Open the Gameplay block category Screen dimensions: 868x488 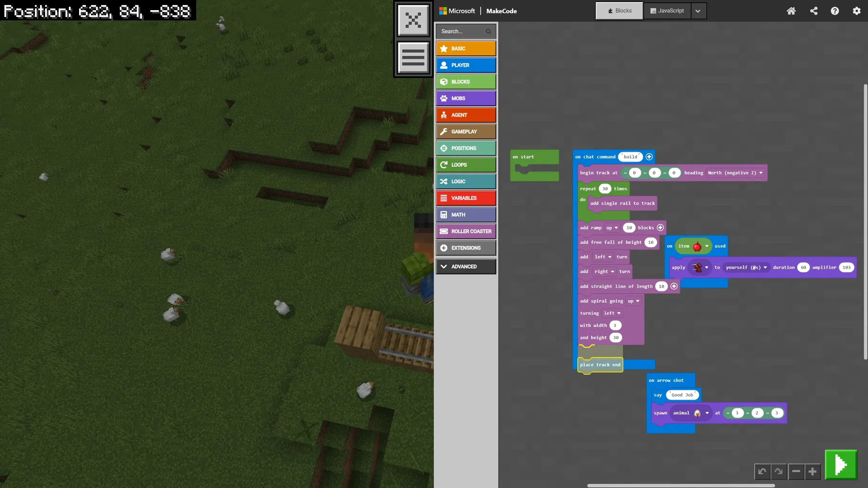point(466,132)
